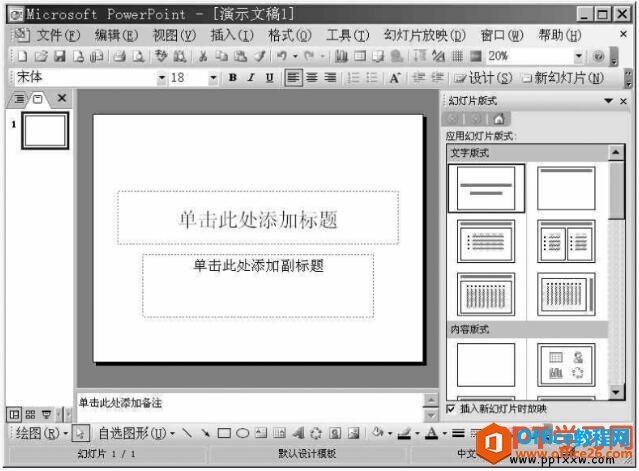Toggle underline formatting
This screenshot has width=639, height=471.
click(x=269, y=77)
